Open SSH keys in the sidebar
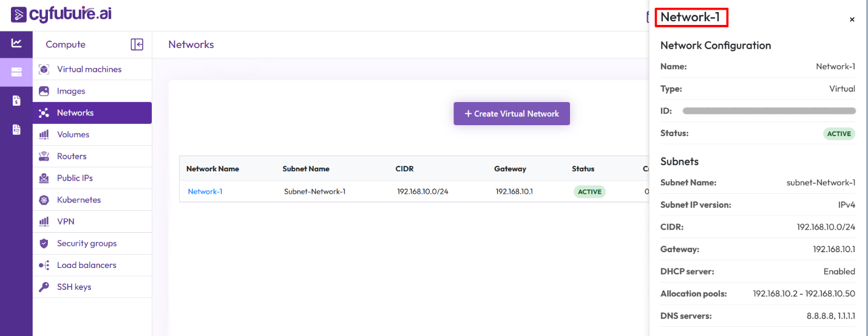The image size is (868, 336). tap(74, 287)
